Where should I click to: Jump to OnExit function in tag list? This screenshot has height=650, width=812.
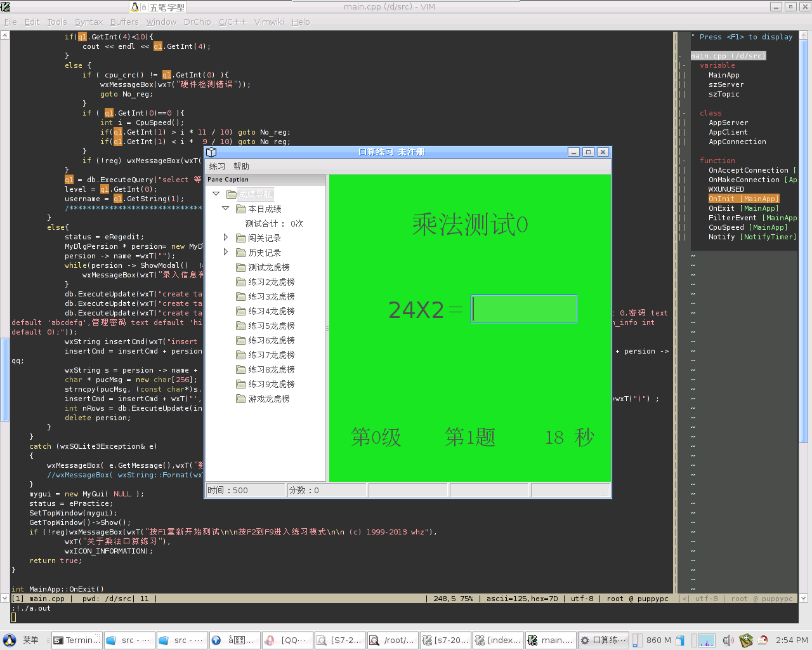(721, 208)
